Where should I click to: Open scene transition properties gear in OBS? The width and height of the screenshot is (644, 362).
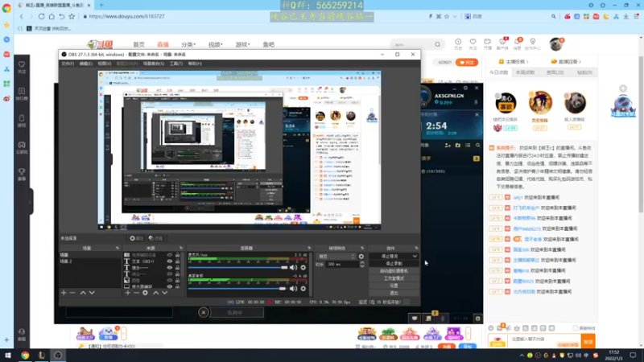[361, 256]
